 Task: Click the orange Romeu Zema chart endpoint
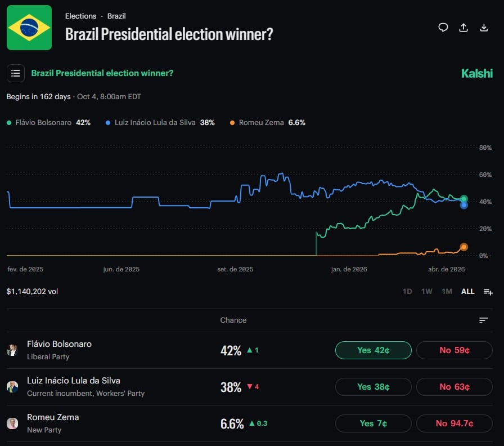click(463, 247)
